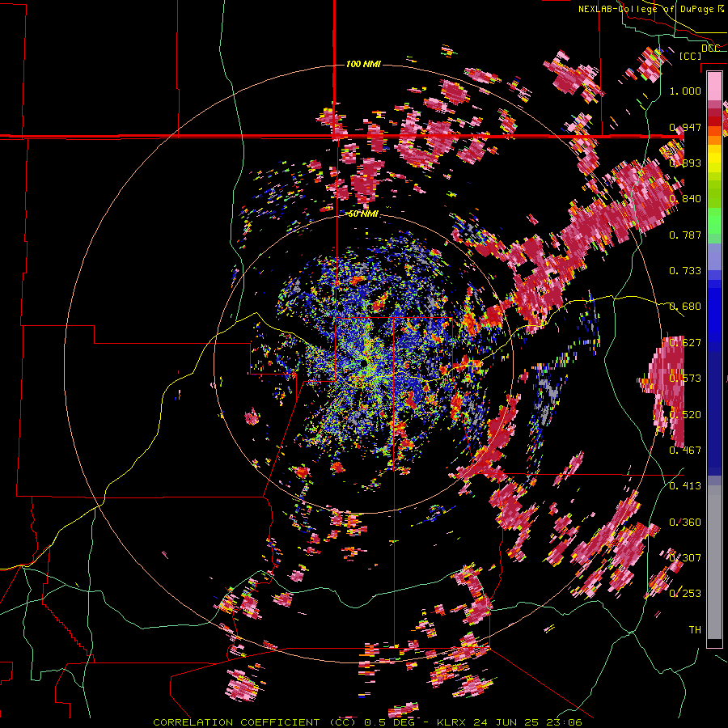Screen dimensions: 728x728
Task: Select the 0.680 legend value
Action: [x=685, y=307]
